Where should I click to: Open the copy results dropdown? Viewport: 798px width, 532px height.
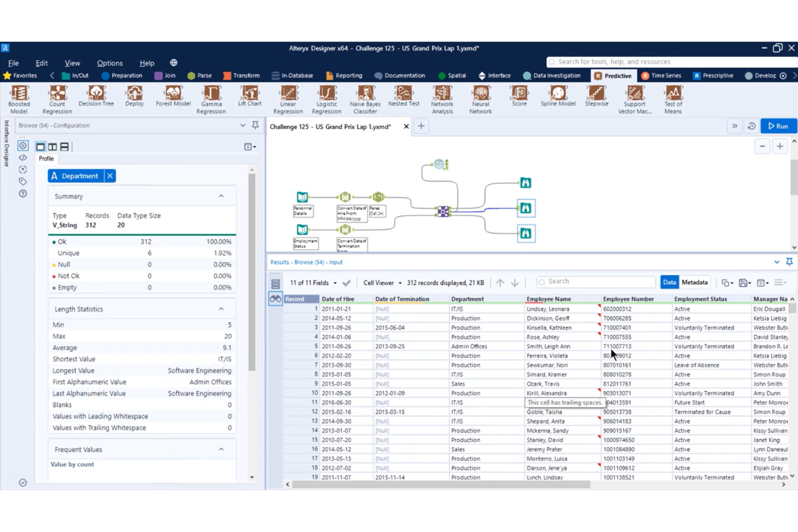click(x=727, y=282)
